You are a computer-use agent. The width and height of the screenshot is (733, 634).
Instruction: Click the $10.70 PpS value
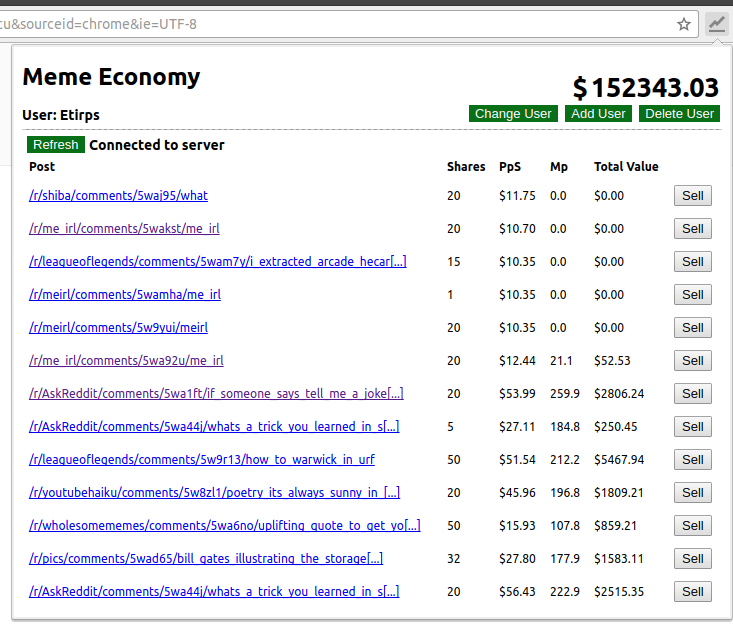pyautogui.click(x=517, y=229)
